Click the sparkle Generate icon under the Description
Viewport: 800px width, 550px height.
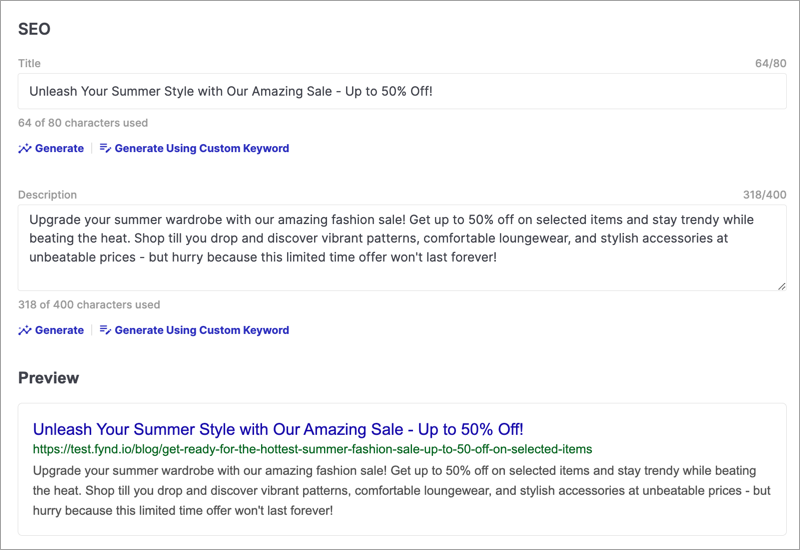(x=24, y=330)
